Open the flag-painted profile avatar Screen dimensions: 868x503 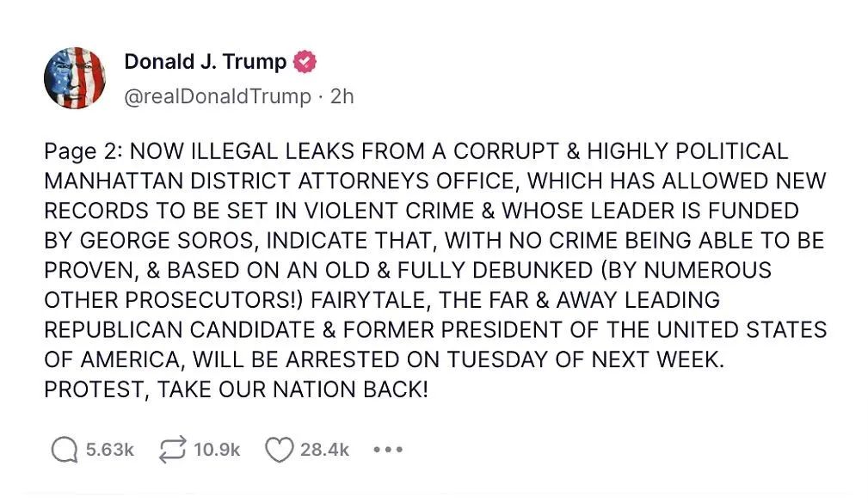pos(75,77)
